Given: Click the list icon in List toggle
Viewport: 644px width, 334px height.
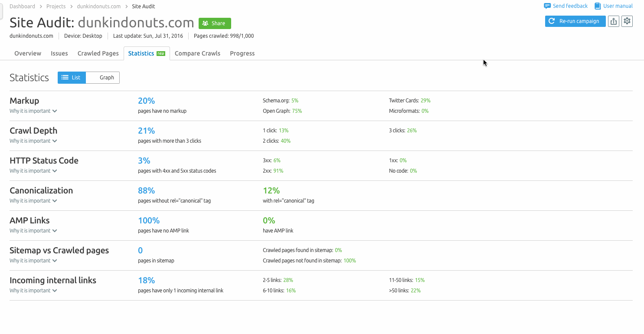Looking at the screenshot, I should click(65, 78).
